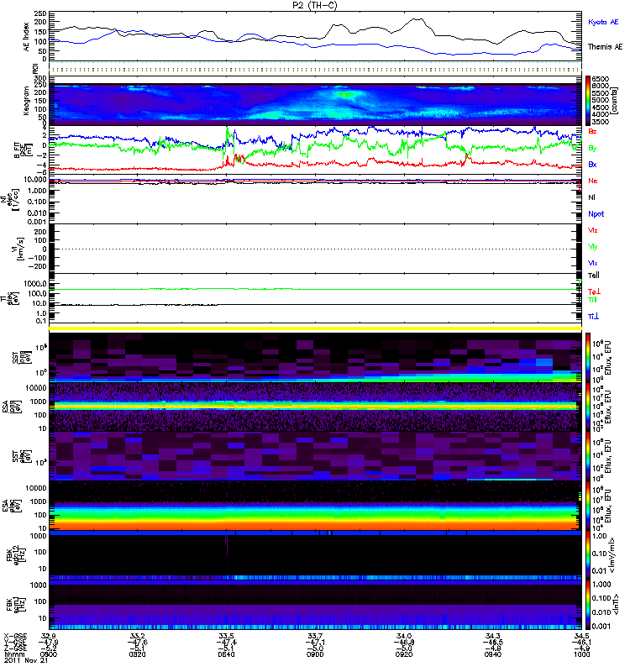Click the blue Bx legend entry

click(x=592, y=165)
